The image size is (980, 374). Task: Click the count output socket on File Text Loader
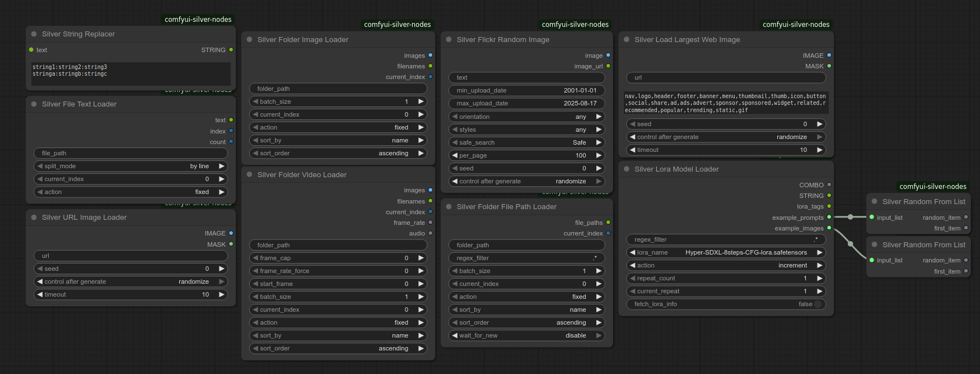(x=231, y=142)
